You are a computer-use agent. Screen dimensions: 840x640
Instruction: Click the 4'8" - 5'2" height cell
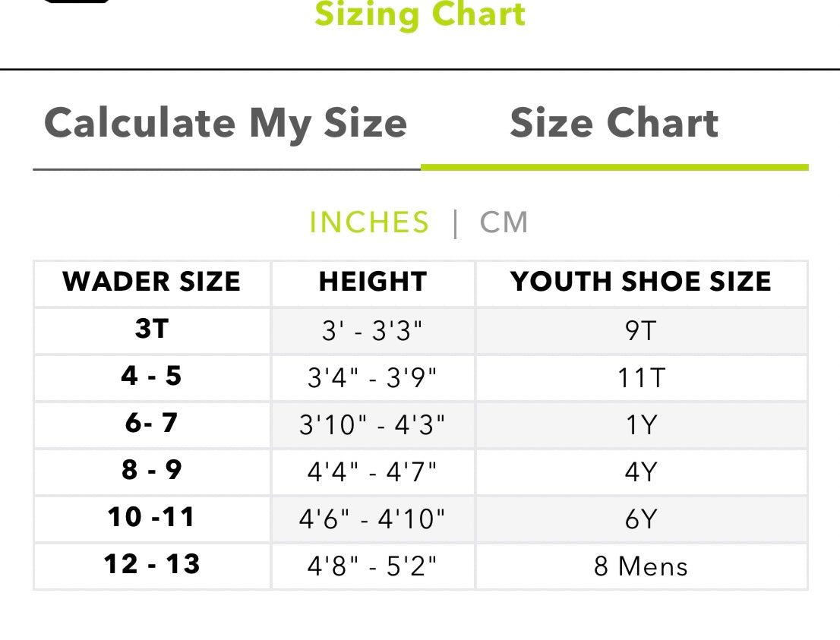[372, 566]
